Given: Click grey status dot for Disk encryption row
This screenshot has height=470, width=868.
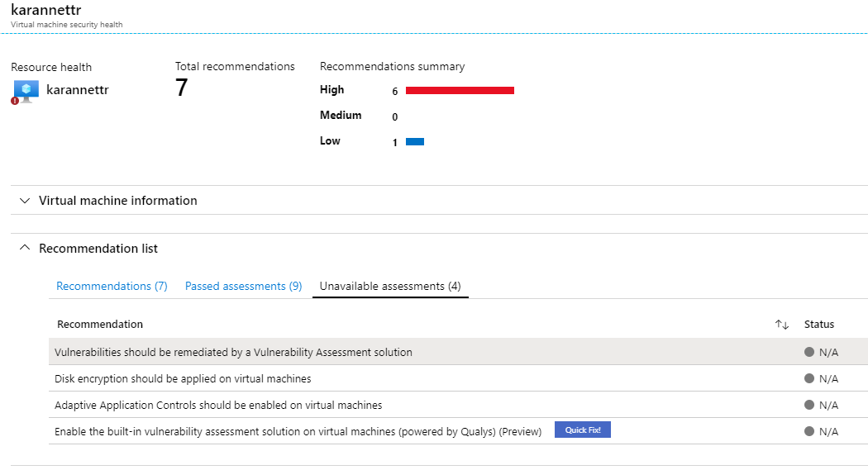Looking at the screenshot, I should (x=809, y=378).
